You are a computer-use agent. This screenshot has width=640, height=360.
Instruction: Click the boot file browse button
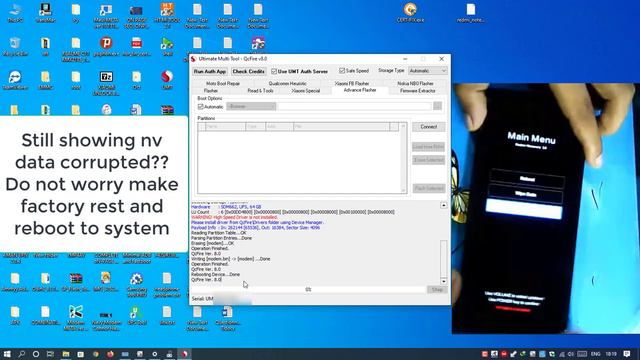coord(438,106)
